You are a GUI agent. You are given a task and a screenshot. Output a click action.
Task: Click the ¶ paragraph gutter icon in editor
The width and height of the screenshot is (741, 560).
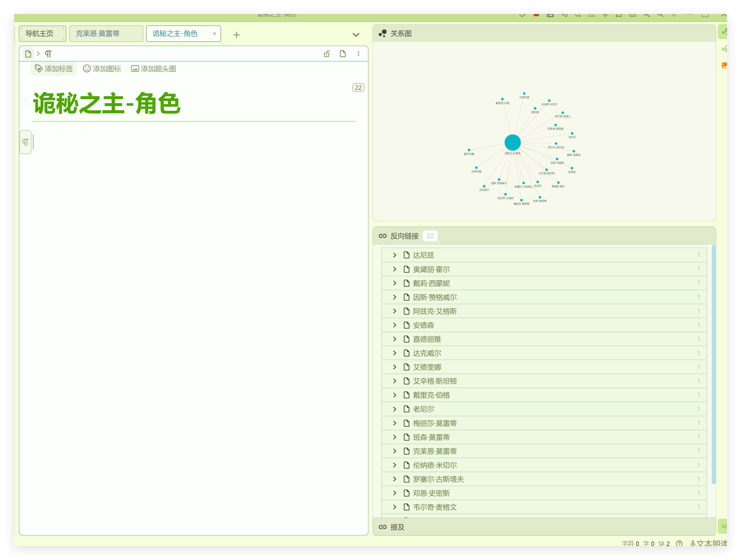25,142
